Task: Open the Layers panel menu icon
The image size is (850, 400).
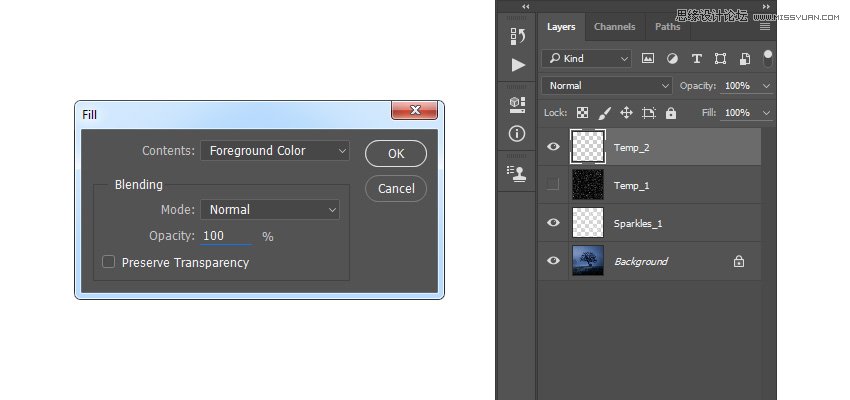Action: [x=765, y=27]
